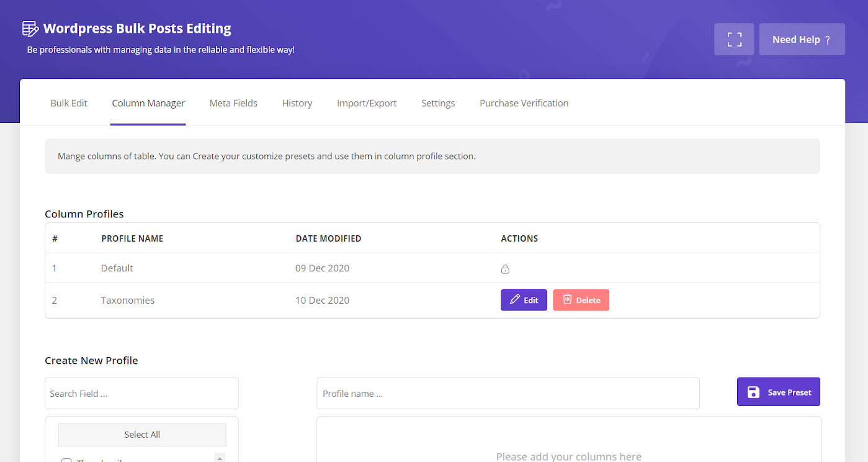Screen dimensions: 868x462
Task: Open the Import/Export tab
Action: [367, 103]
